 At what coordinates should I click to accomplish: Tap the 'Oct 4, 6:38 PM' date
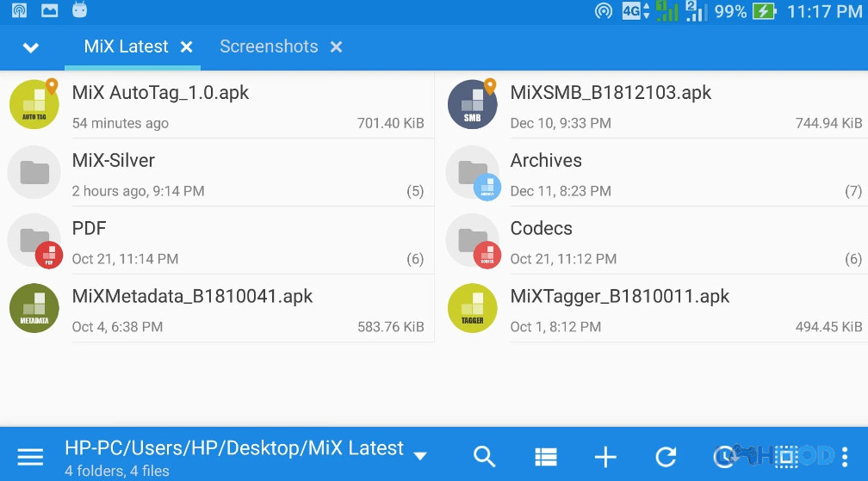[117, 327]
